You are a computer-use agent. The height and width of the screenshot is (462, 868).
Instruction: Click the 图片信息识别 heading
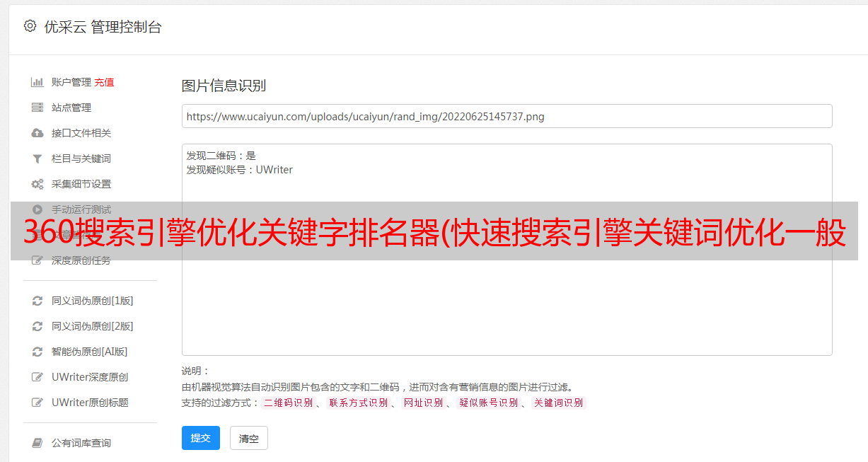pyautogui.click(x=224, y=86)
